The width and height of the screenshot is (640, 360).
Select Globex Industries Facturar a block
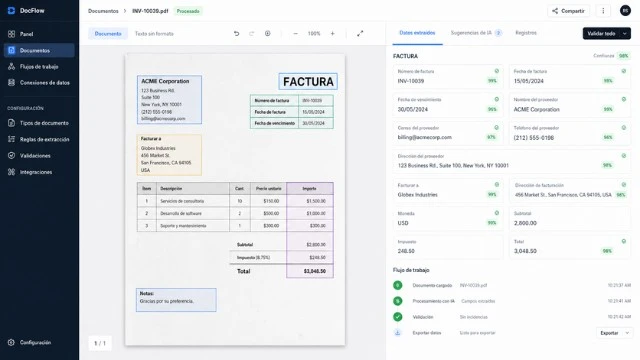click(x=169, y=155)
